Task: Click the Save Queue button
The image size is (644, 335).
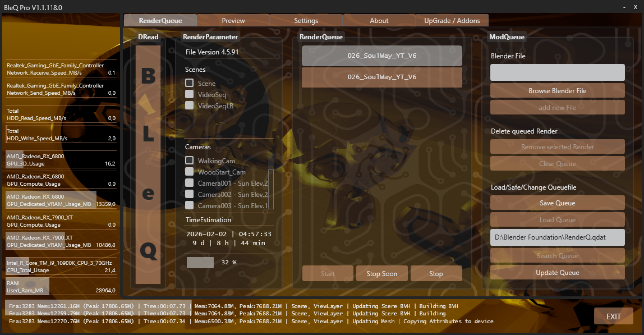Action: [x=558, y=203]
